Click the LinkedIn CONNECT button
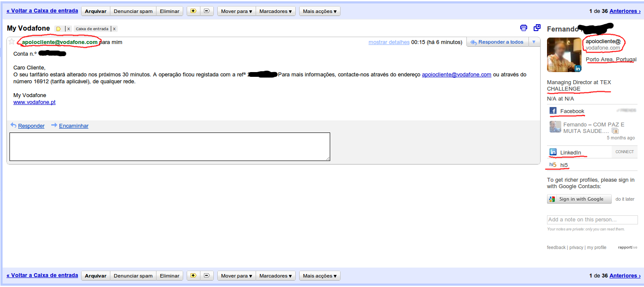 tap(625, 152)
